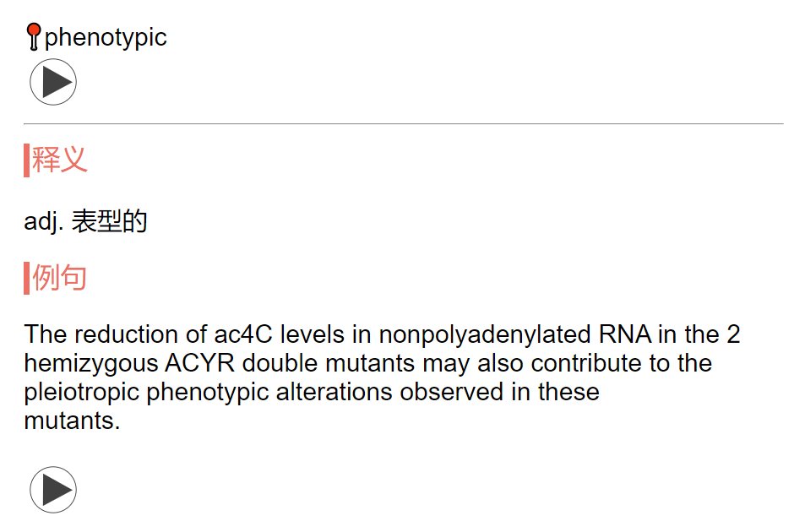Viewport: 805px width, 532px height.
Task: Click the 例句 section heading
Action: click(x=60, y=278)
